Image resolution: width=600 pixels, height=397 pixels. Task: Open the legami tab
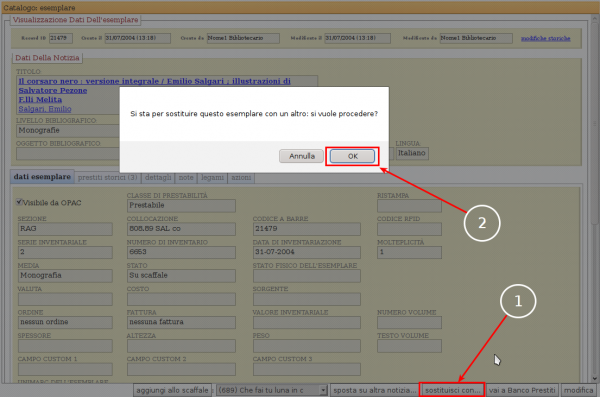pos(212,177)
